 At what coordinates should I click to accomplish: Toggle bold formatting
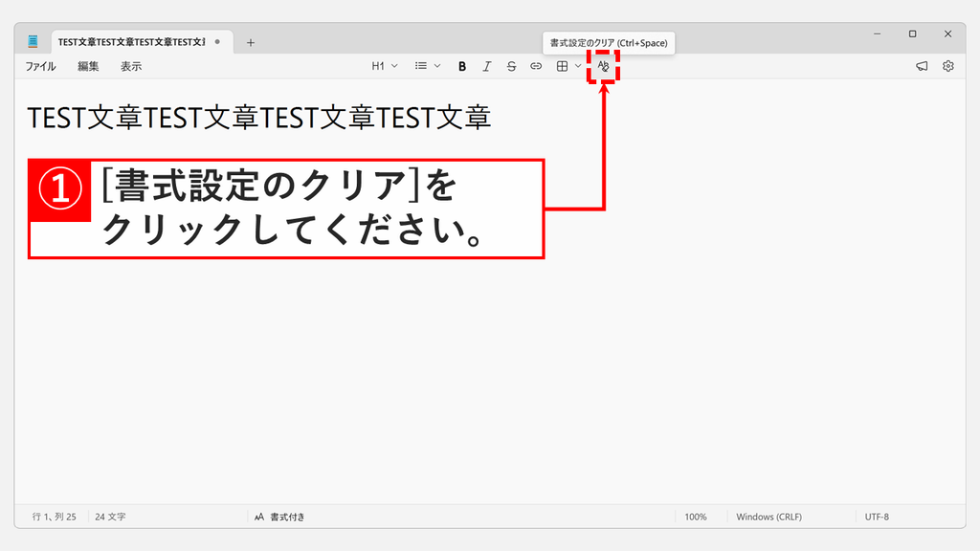462,66
